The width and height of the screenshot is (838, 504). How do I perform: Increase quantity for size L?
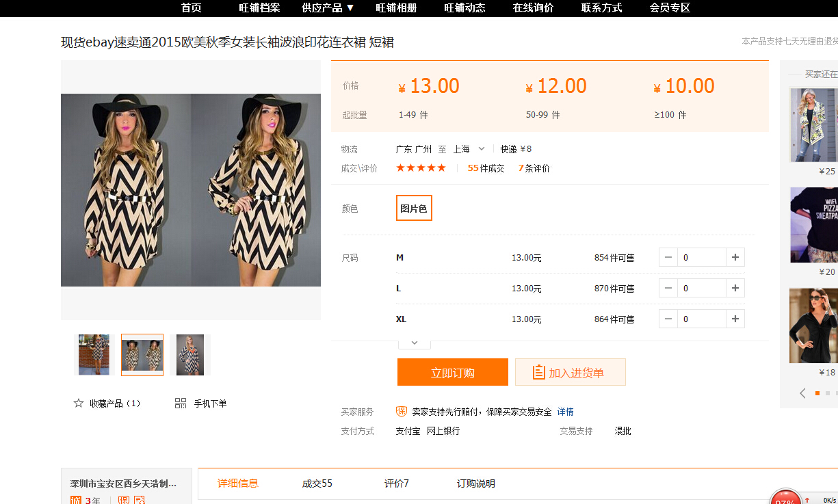click(735, 289)
